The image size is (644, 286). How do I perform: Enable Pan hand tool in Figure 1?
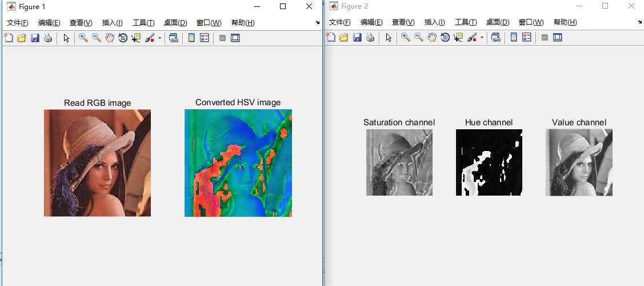[x=110, y=38]
